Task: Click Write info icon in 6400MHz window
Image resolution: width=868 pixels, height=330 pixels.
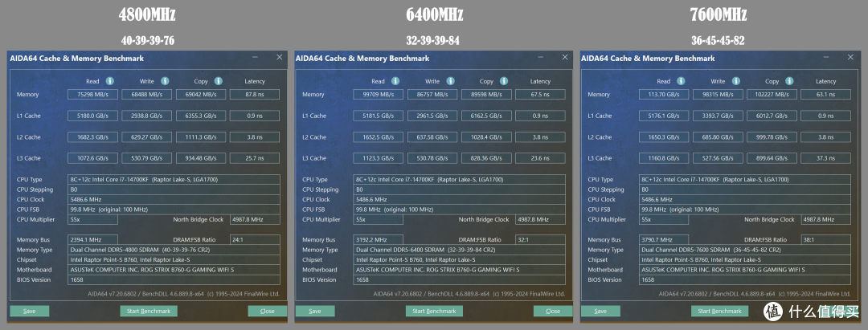Action: coord(451,81)
